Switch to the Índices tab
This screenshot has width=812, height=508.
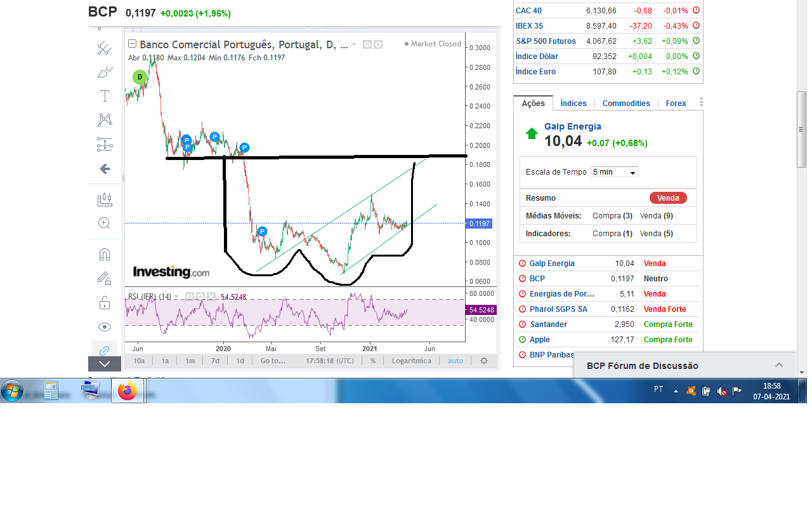pyautogui.click(x=573, y=104)
